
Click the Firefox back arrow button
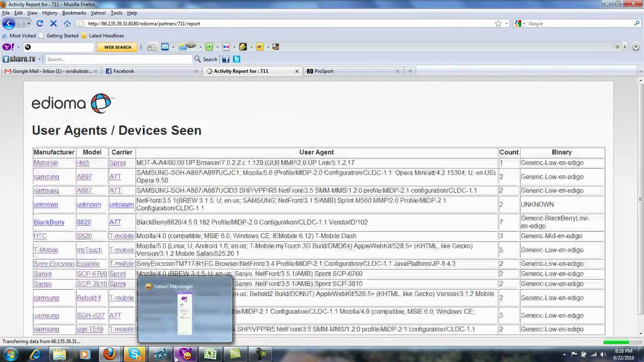click(x=9, y=24)
